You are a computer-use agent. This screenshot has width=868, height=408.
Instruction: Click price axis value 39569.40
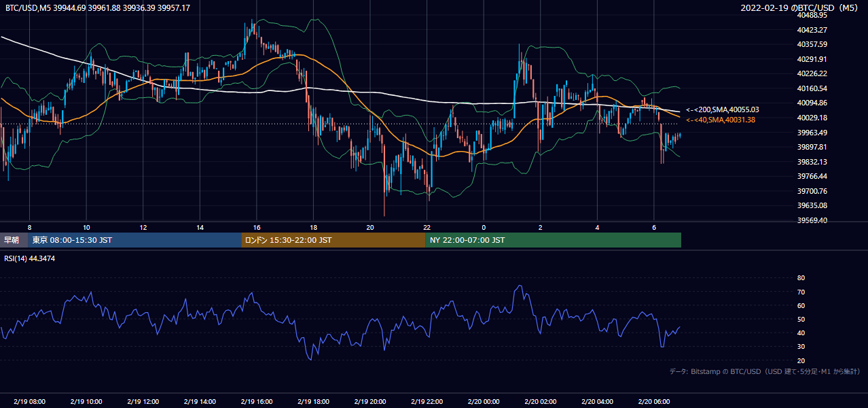tap(812, 220)
